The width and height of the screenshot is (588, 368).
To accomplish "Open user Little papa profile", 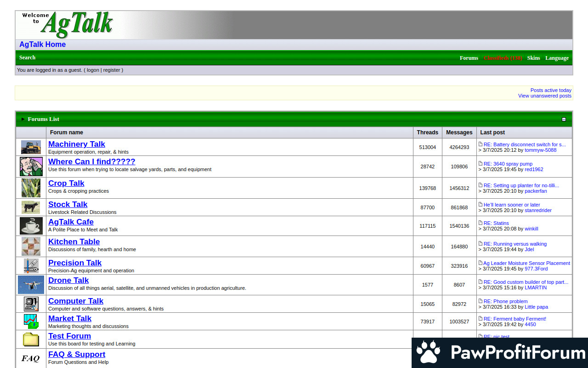I will click(x=536, y=307).
